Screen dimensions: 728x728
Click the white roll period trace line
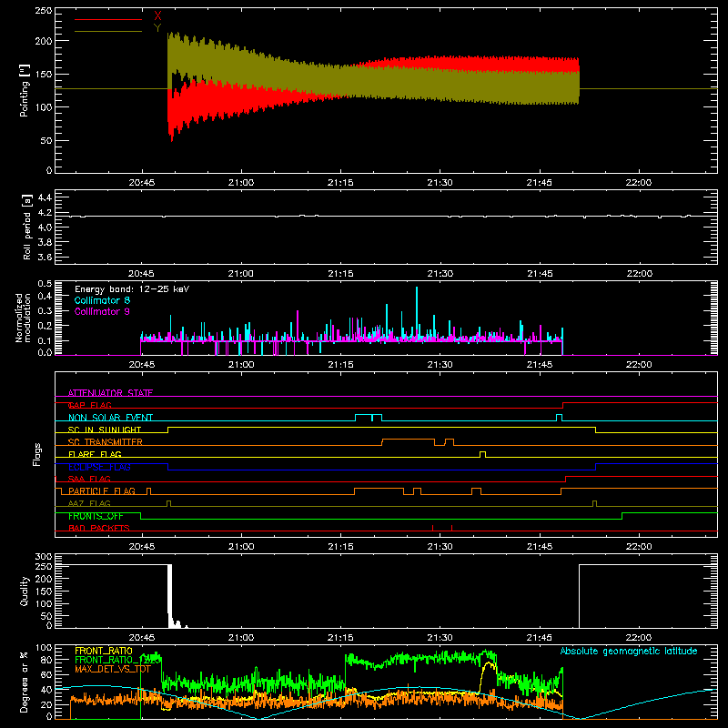coord(386,216)
